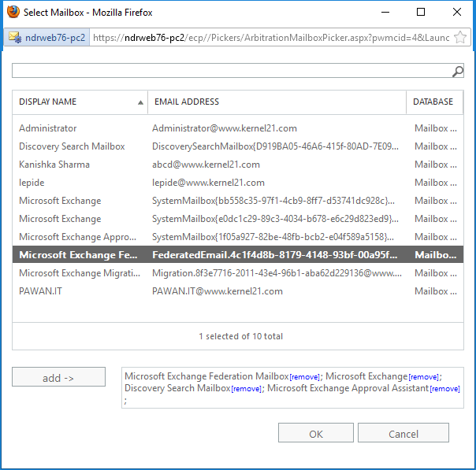
Task: Click PAWAN.IT@www.kernel21.com email cell
Action: [x=218, y=291]
